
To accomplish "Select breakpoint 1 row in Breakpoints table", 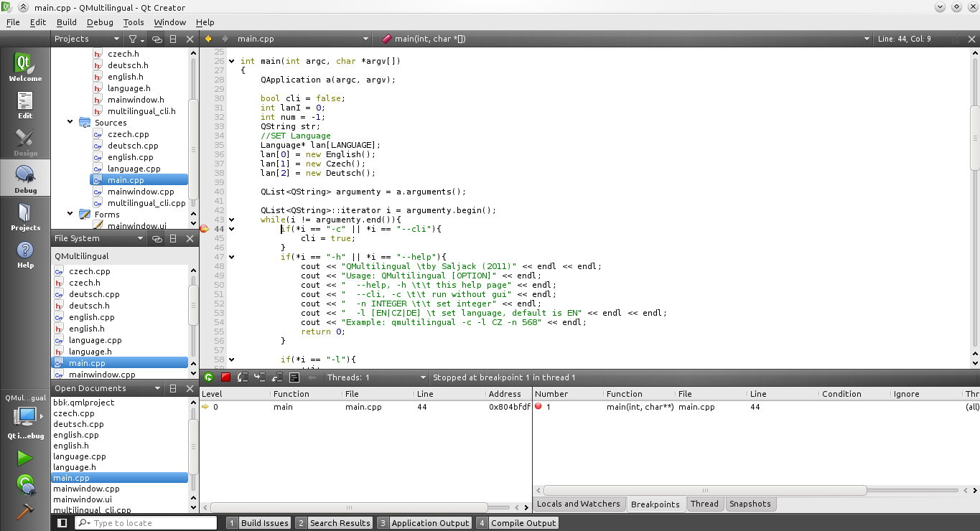I will [756, 407].
